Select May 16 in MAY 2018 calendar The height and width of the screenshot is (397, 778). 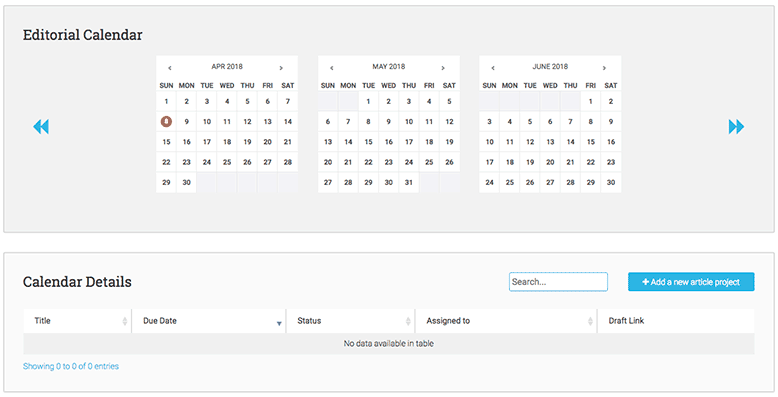click(389, 142)
